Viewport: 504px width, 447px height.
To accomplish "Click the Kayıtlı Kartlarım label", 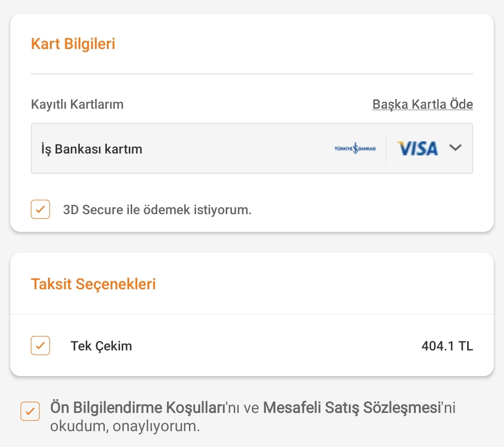I will click(77, 105).
